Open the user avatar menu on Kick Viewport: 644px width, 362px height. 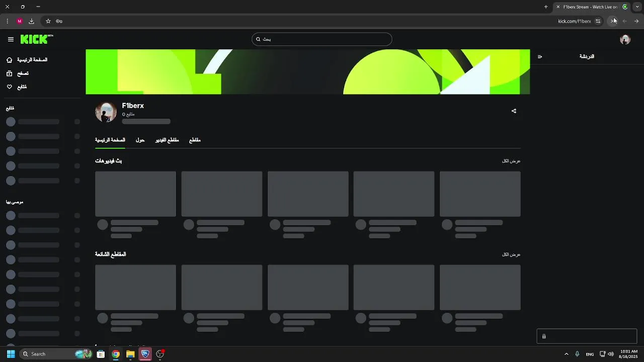click(625, 40)
